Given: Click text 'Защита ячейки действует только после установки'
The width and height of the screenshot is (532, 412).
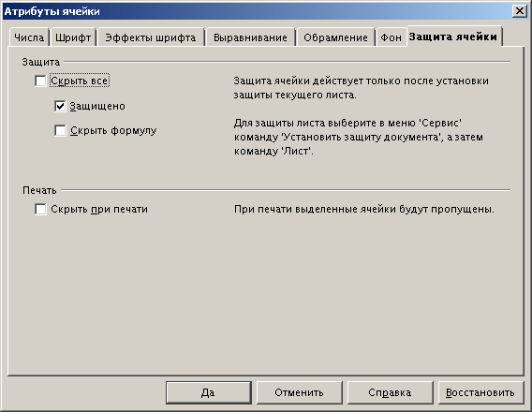Looking at the screenshot, I should click(x=361, y=81).
